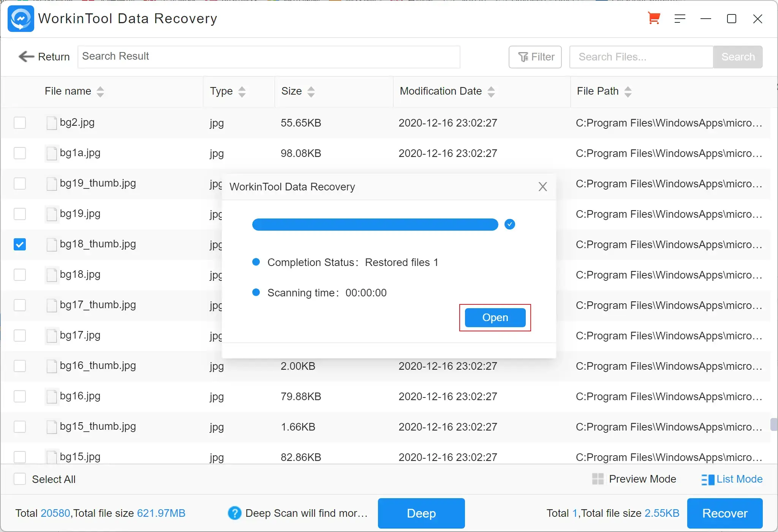Check the bg17.jpg checkbox
Viewport: 778px width, 532px height.
pyautogui.click(x=20, y=336)
